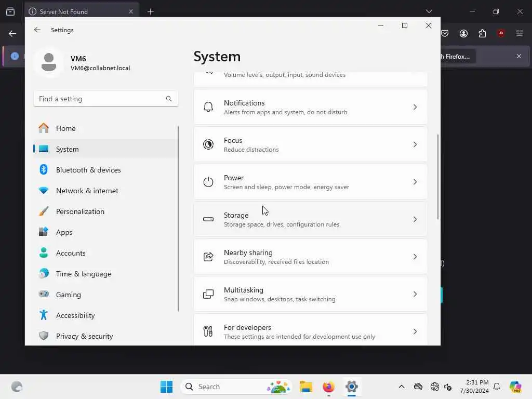Select Accounts in the sidebar
The height and width of the screenshot is (399, 532).
[105, 253]
